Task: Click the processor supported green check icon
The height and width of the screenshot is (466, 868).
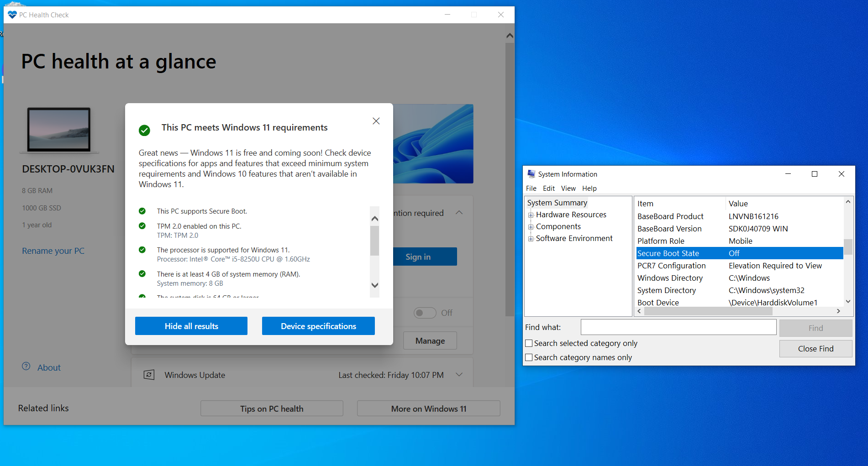Action: pos(142,250)
